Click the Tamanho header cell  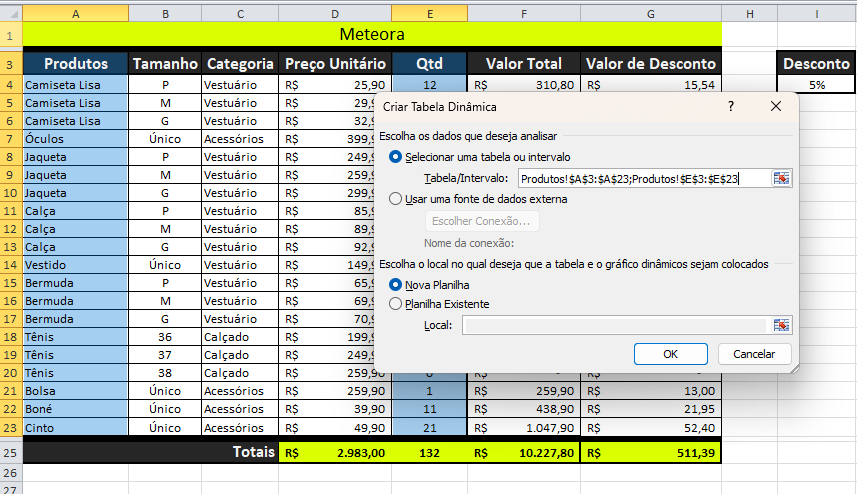click(165, 64)
